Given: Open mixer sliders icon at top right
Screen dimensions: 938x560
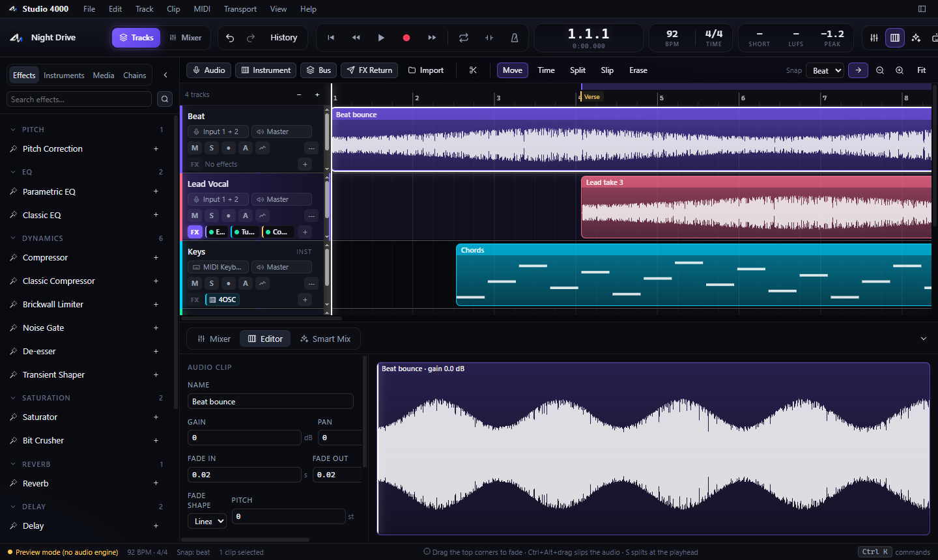Looking at the screenshot, I should (874, 38).
